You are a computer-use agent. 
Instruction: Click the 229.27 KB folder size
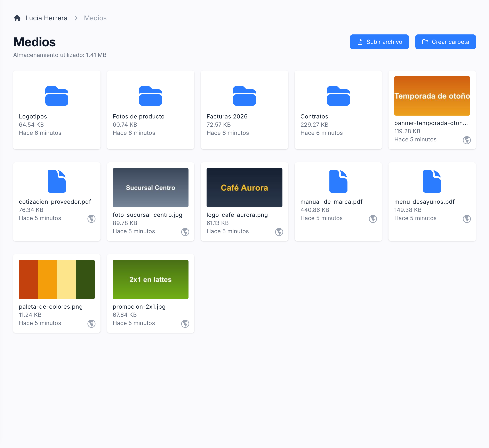[314, 125]
